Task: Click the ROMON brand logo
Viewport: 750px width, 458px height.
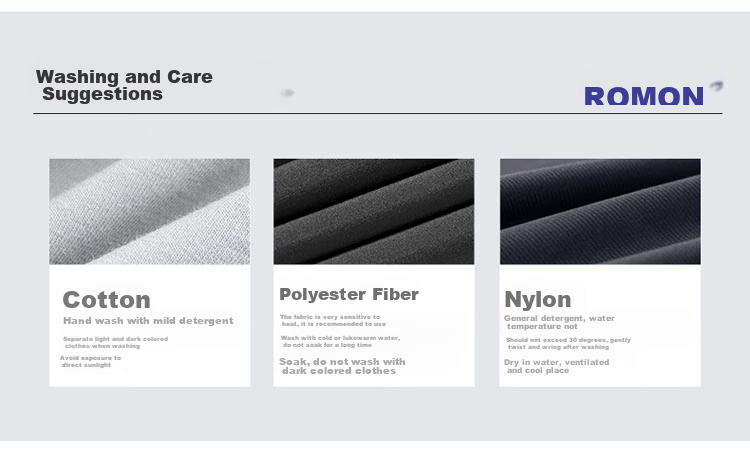Action: (644, 96)
